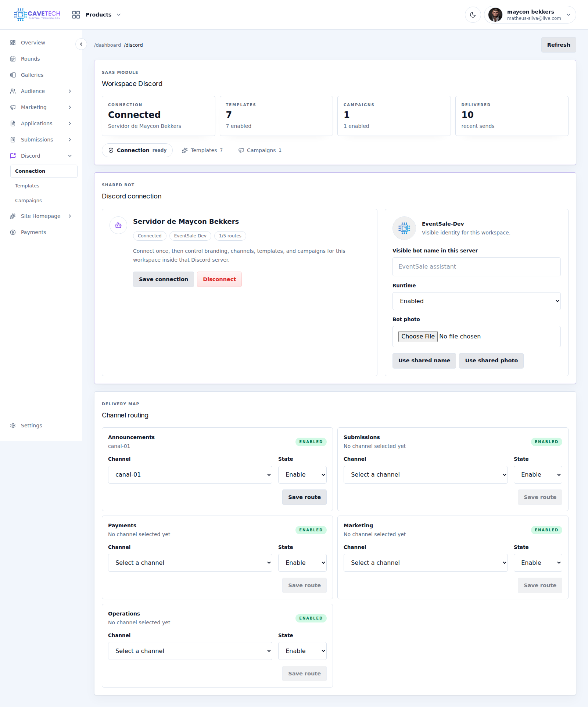
Task: Save the Announcements route
Action: pyautogui.click(x=304, y=497)
